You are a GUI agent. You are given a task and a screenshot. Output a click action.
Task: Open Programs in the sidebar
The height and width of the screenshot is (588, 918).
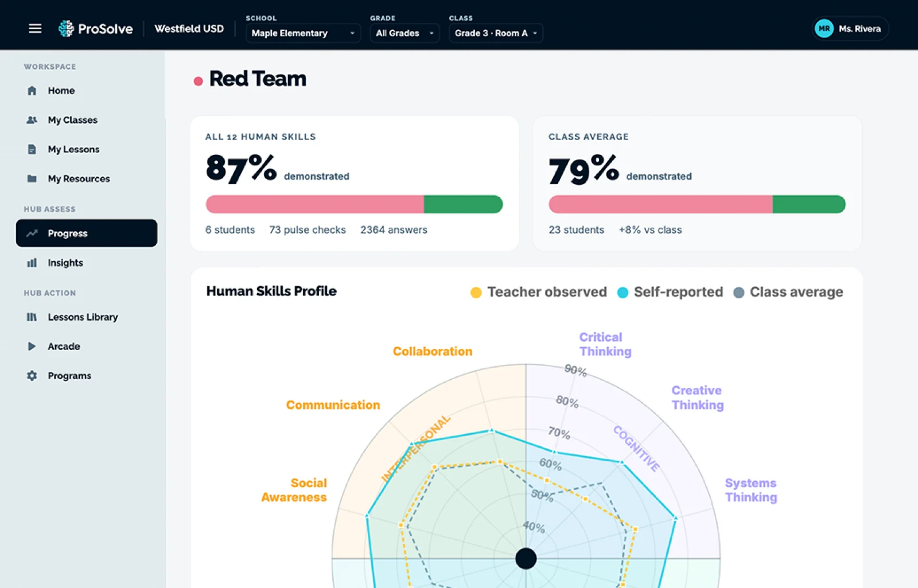[87, 376]
